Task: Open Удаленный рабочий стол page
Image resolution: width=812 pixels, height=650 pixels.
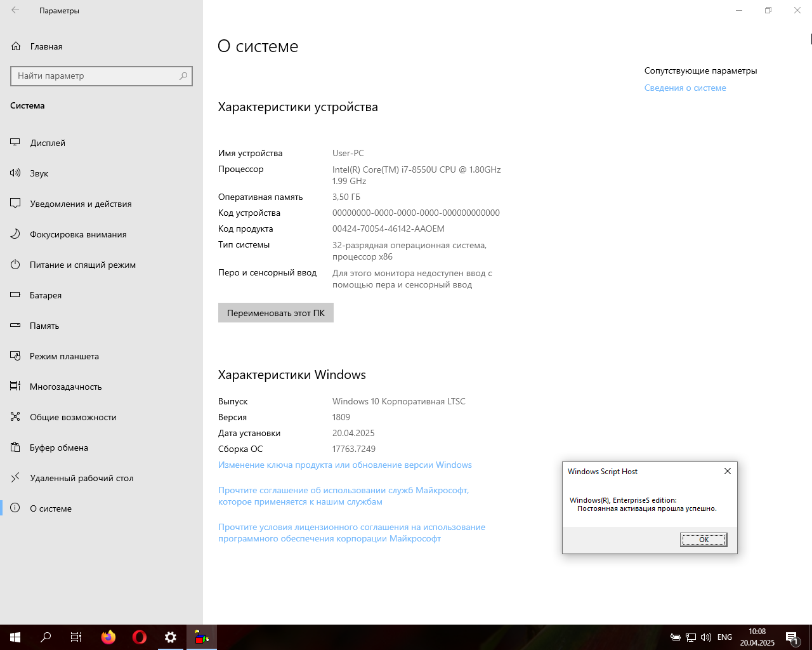Action: (x=101, y=478)
